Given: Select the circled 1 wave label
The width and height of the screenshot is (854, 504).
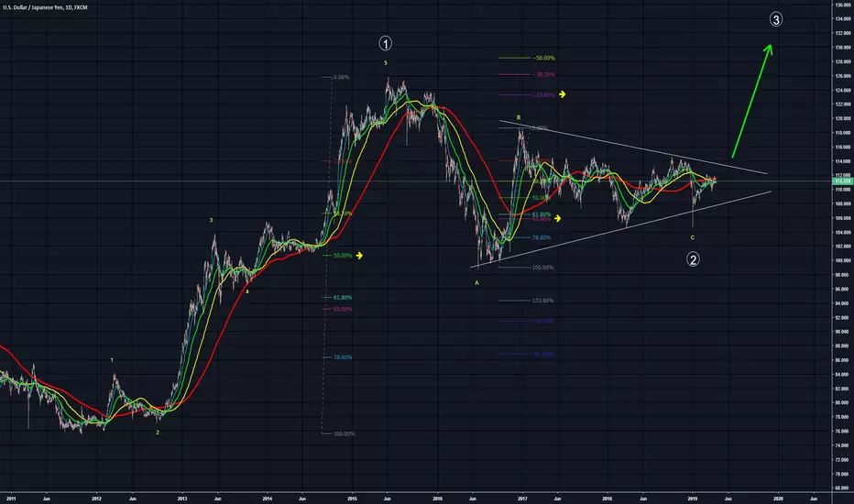Looking at the screenshot, I should 385,43.
